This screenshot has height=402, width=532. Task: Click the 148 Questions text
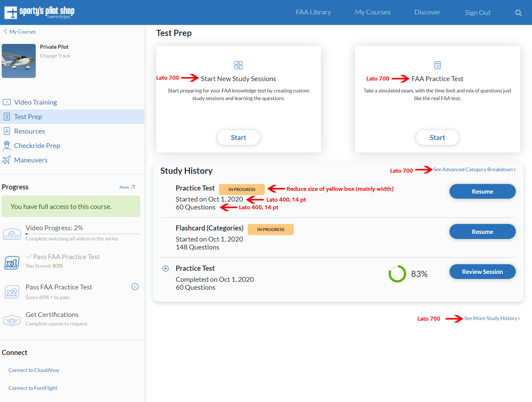(x=197, y=247)
